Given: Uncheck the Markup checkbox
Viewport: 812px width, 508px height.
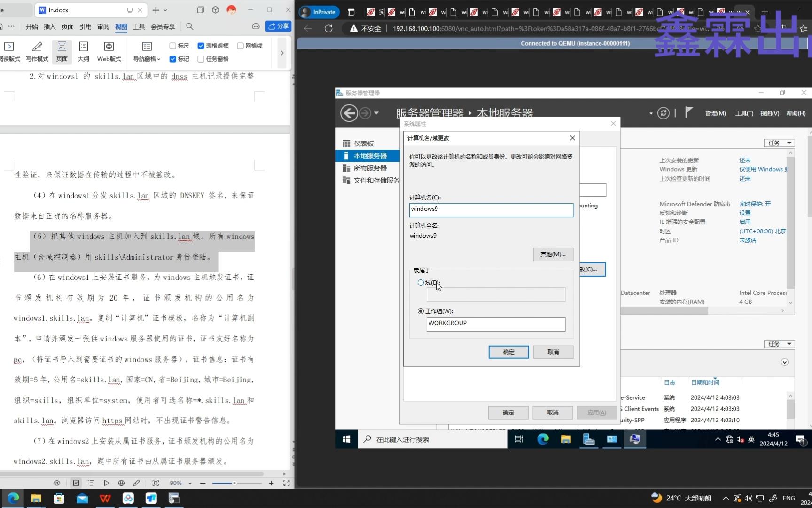Looking at the screenshot, I should pos(172,59).
